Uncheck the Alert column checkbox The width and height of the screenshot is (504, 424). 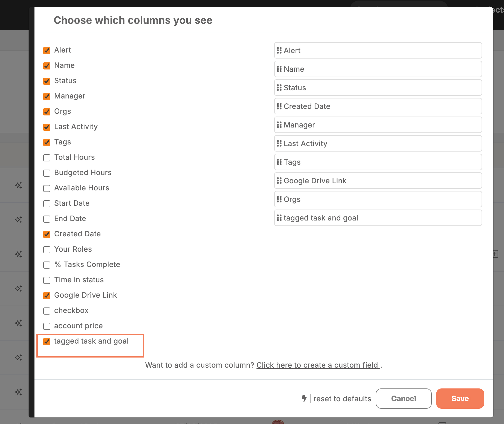[x=47, y=50]
